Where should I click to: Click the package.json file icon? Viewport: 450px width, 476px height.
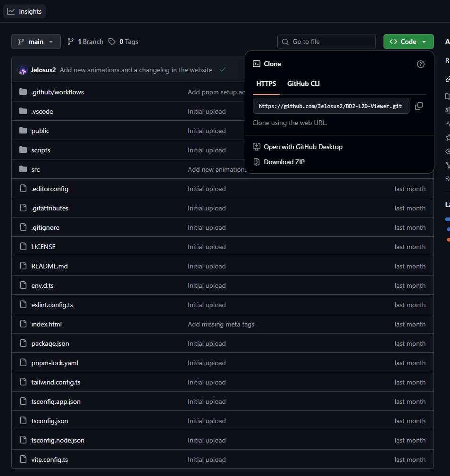[x=24, y=343]
